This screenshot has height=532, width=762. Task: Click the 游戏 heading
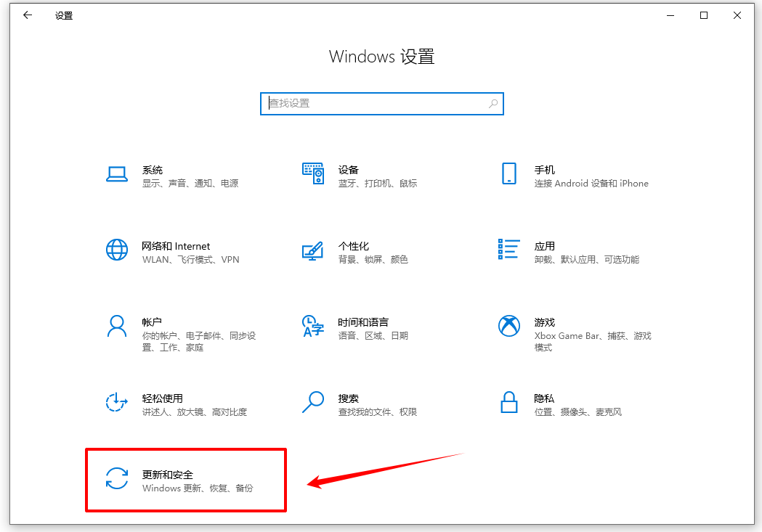click(544, 322)
